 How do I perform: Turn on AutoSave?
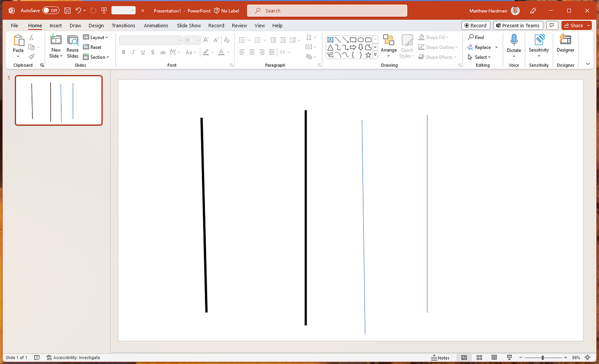coord(51,10)
